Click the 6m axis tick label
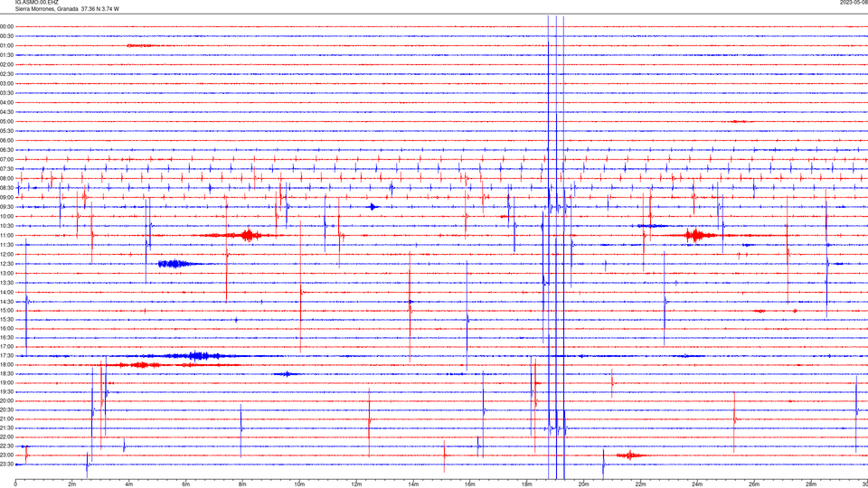The height and width of the screenshot is (488, 868). 186,484
